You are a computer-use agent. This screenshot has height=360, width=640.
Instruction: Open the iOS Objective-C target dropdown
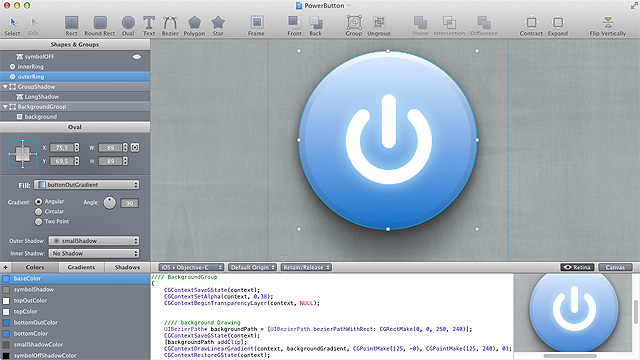(191, 267)
